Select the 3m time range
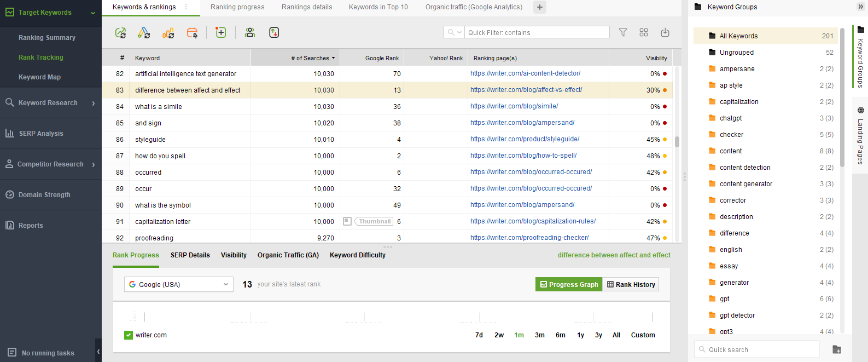The image size is (868, 362). (540, 335)
